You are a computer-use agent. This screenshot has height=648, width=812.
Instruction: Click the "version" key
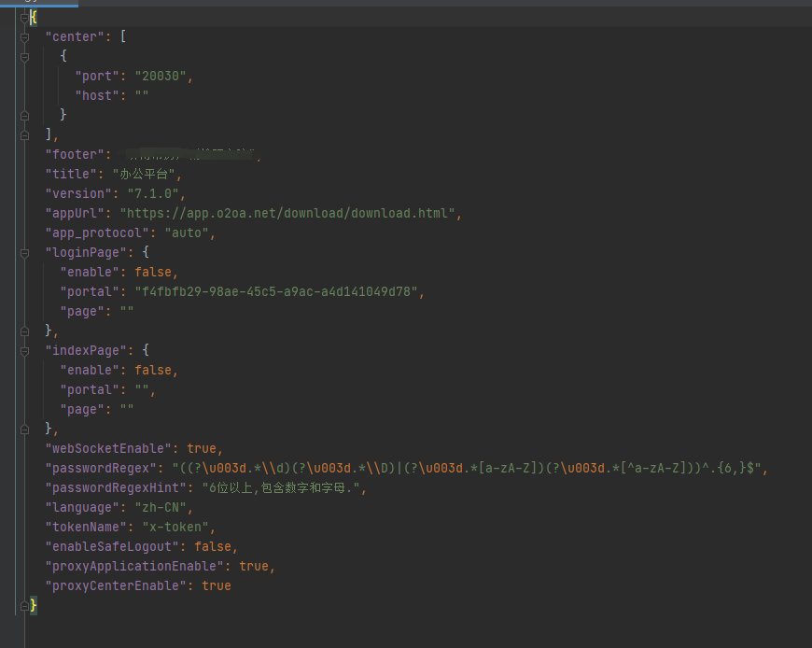pos(78,193)
